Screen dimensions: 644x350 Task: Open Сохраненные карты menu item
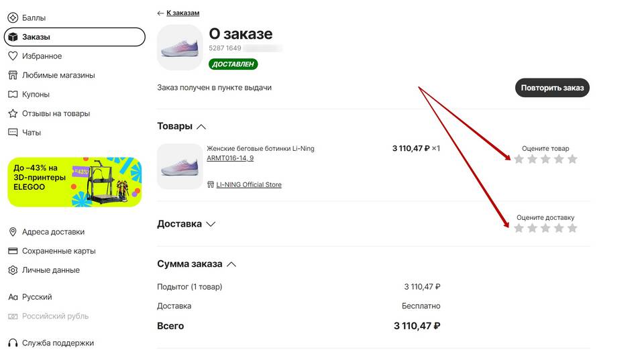coord(52,251)
